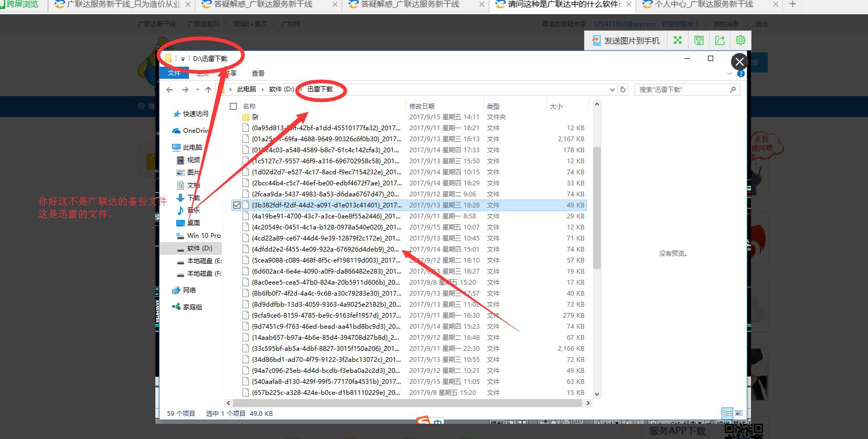The image size is (868, 439).
Task: Toggle the select-all checkbox beside 名称
Action: click(234, 106)
